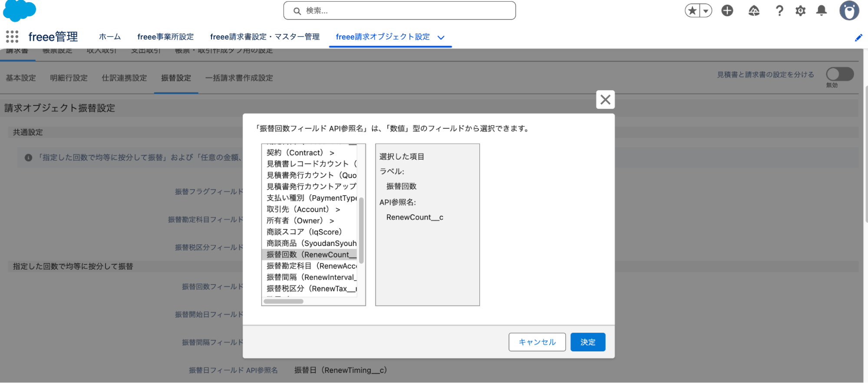Screen dimensions: 868x383
Task: Expand the freee請求オブジェクト設定 tab chevron
Action: 441,38
